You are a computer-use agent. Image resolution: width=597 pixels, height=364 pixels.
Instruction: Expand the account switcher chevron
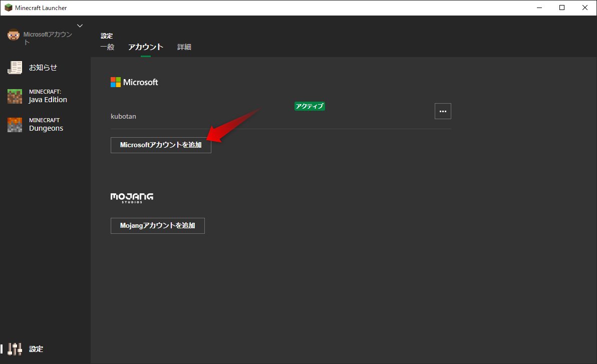(80, 26)
